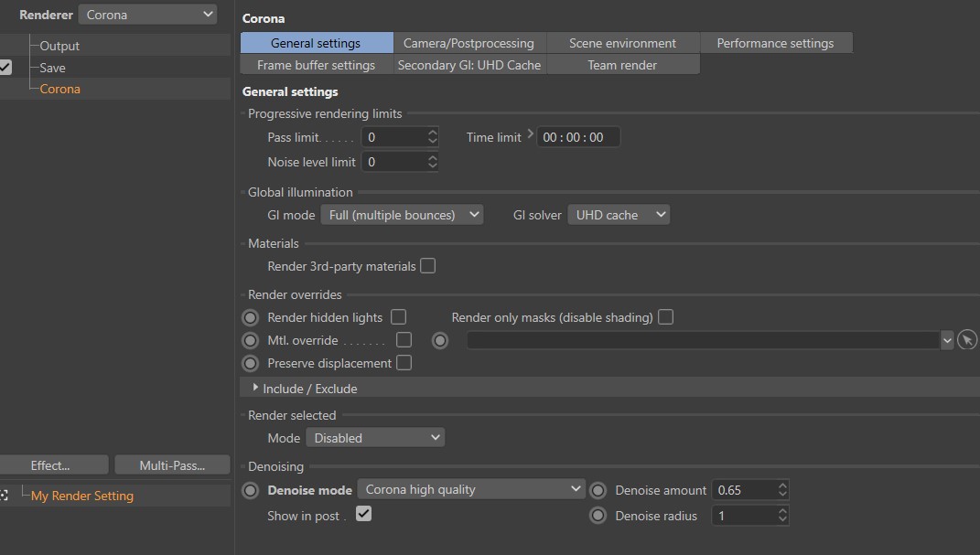Uncheck Show in post checkbox
The image size is (980, 555).
(363, 514)
